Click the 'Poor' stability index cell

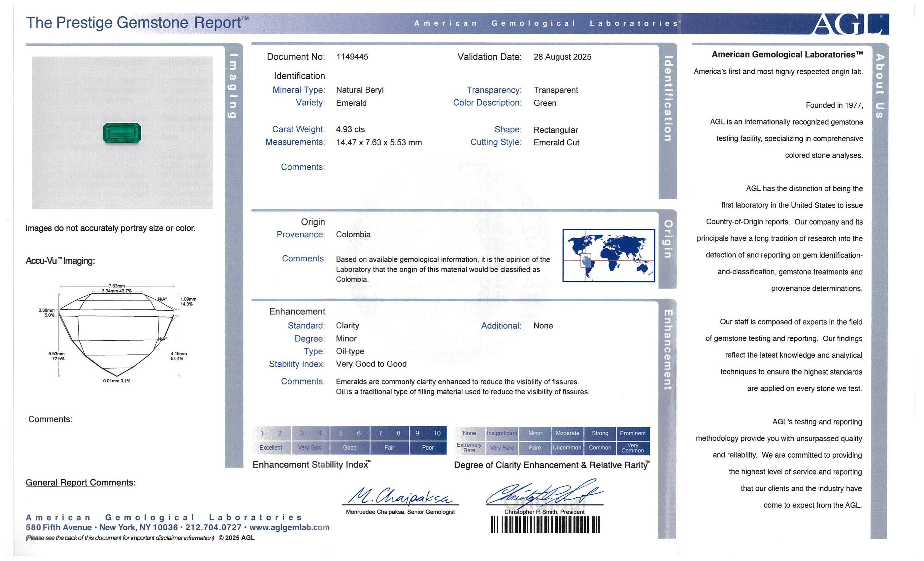click(427, 447)
